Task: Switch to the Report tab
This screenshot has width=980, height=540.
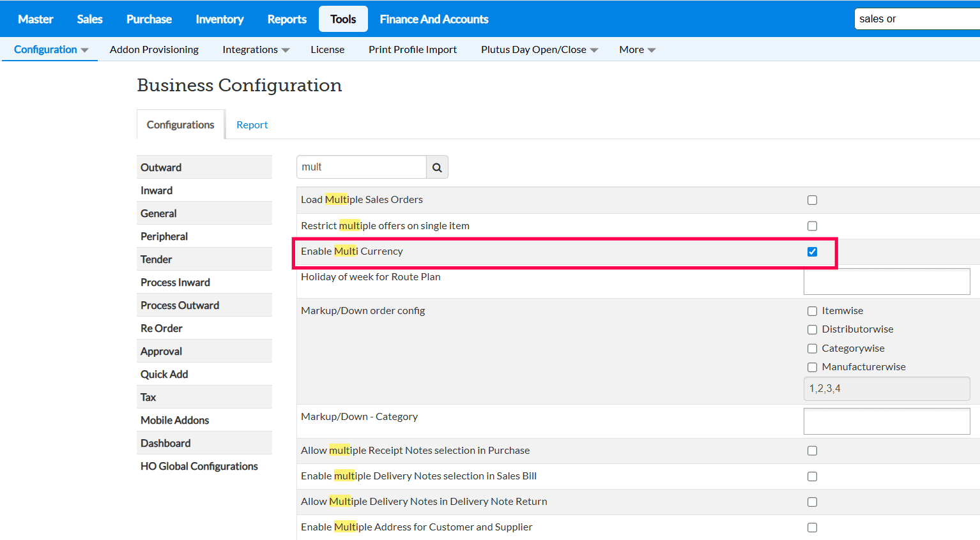Action: coord(252,125)
